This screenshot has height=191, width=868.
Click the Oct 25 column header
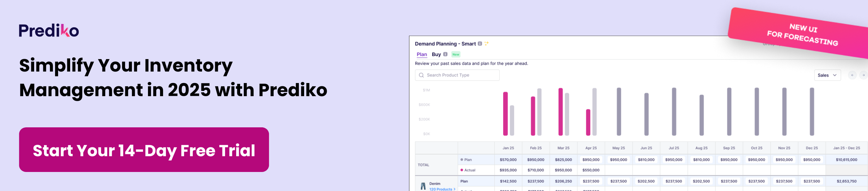coord(756,148)
